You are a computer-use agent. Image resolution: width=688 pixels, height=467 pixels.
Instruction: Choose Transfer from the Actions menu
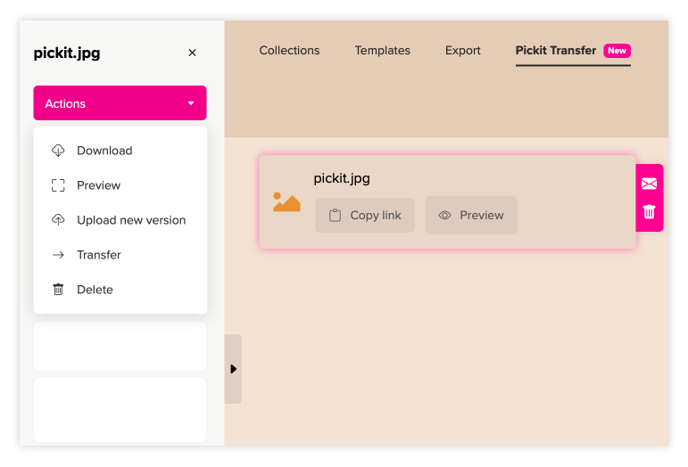[x=120, y=255]
